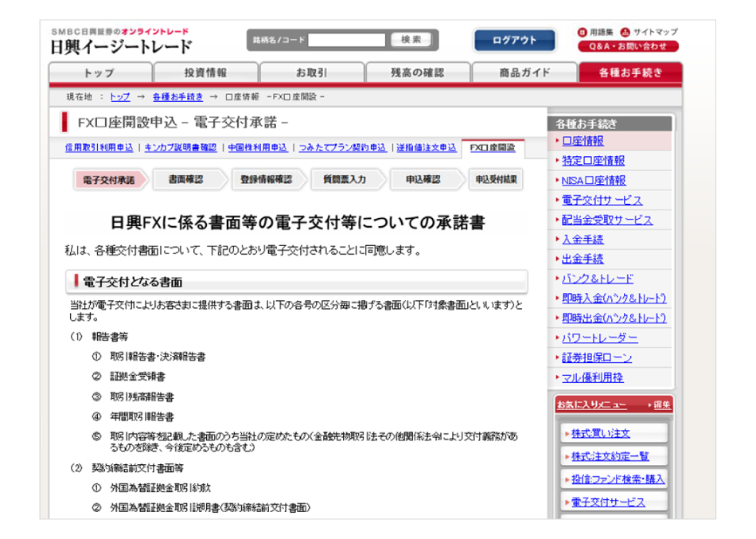Screen dimensions: 756x539
Task: Select the 残高の確認 tab
Action: (417, 72)
